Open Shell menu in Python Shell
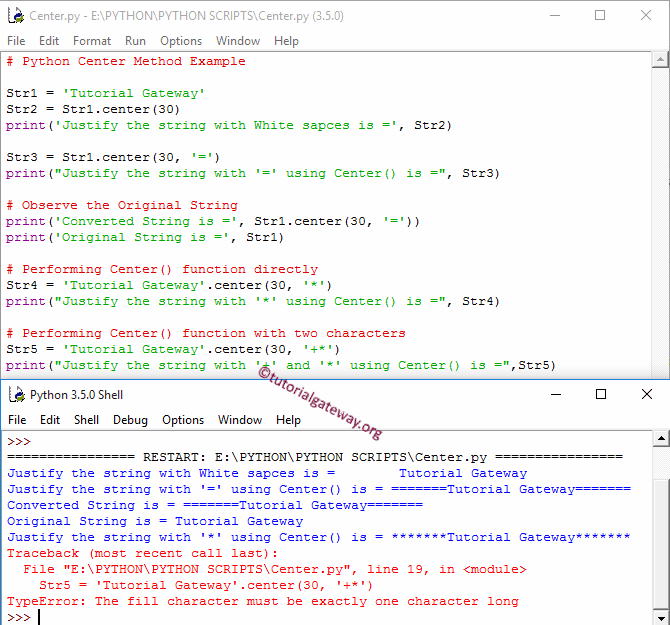The image size is (670, 625). (86, 420)
